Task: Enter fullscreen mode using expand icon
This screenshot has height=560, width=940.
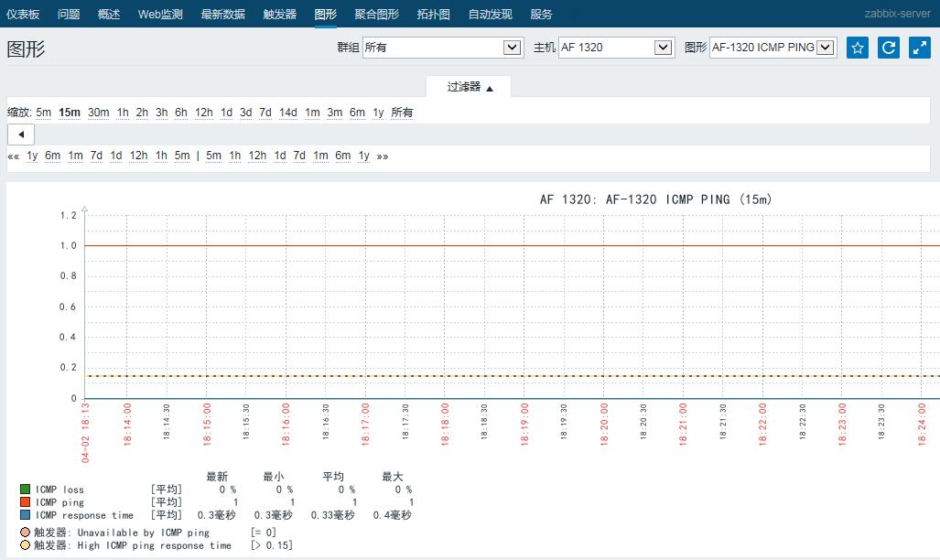Action: tap(920, 48)
